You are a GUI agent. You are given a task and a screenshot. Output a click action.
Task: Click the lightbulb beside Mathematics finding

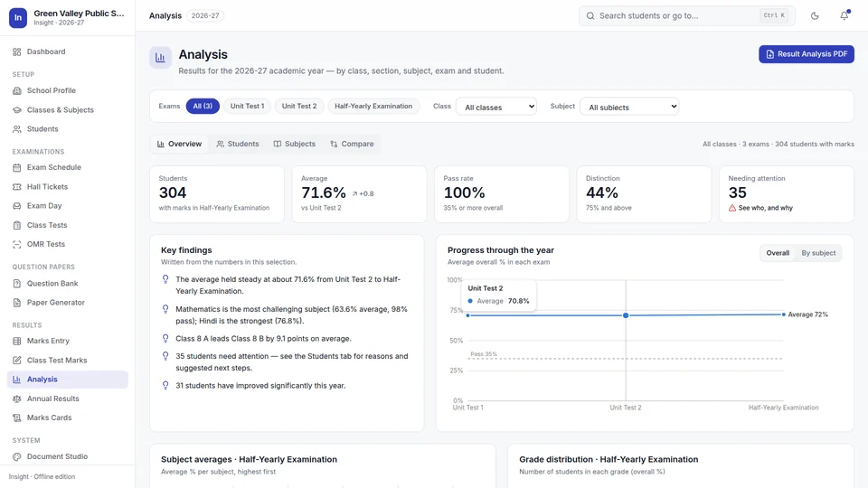[165, 309]
